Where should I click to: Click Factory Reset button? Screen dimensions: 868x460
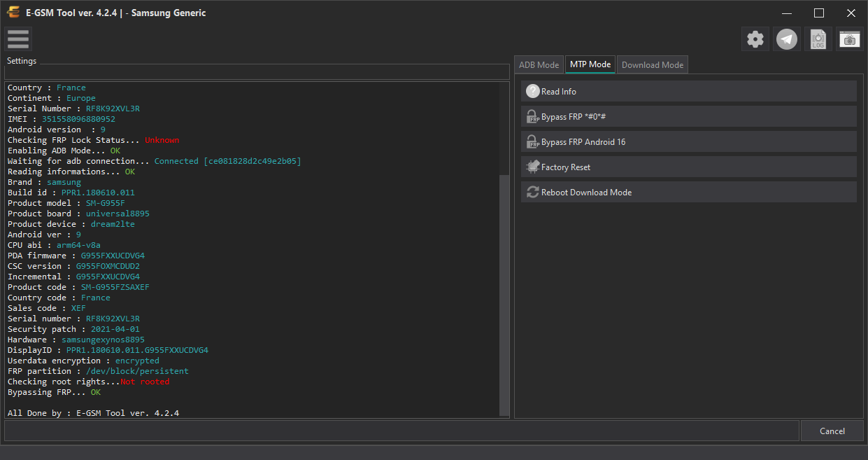(x=688, y=167)
